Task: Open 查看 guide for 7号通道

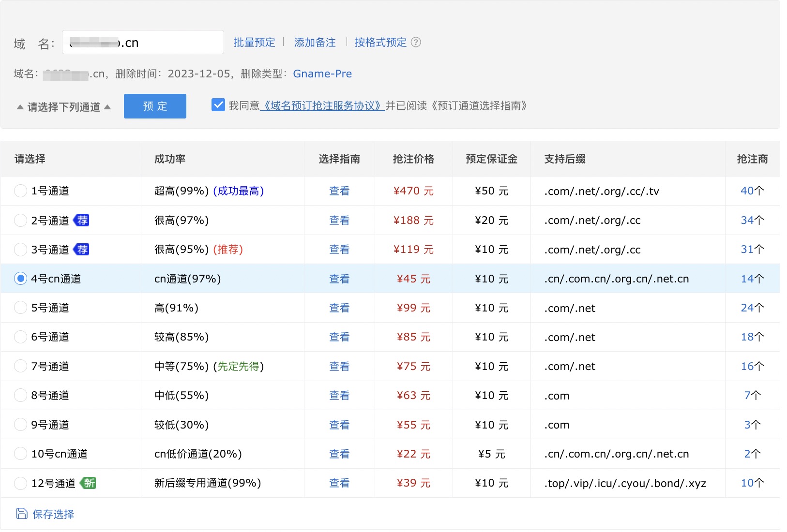Action: (339, 366)
